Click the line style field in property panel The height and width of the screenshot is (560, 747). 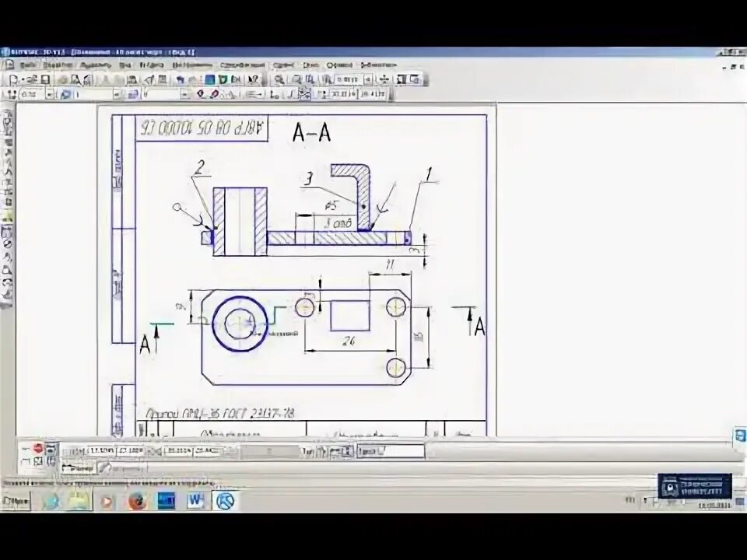pyautogui.click(x=391, y=451)
